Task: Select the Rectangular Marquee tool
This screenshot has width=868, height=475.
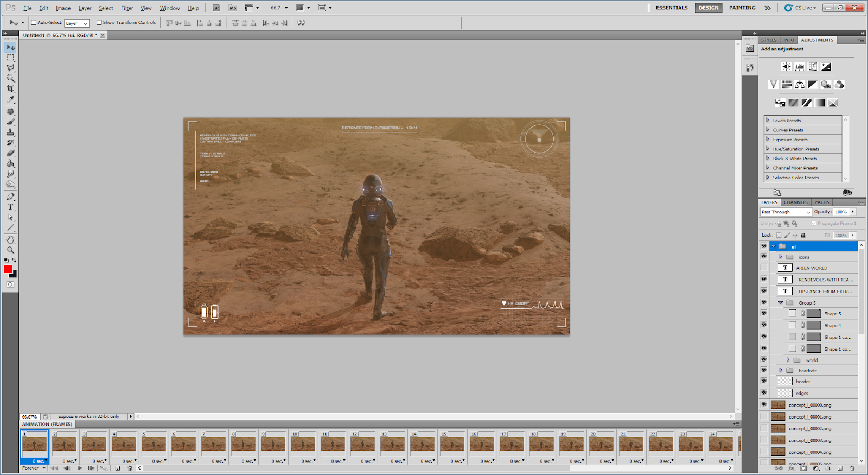Action: [x=10, y=58]
